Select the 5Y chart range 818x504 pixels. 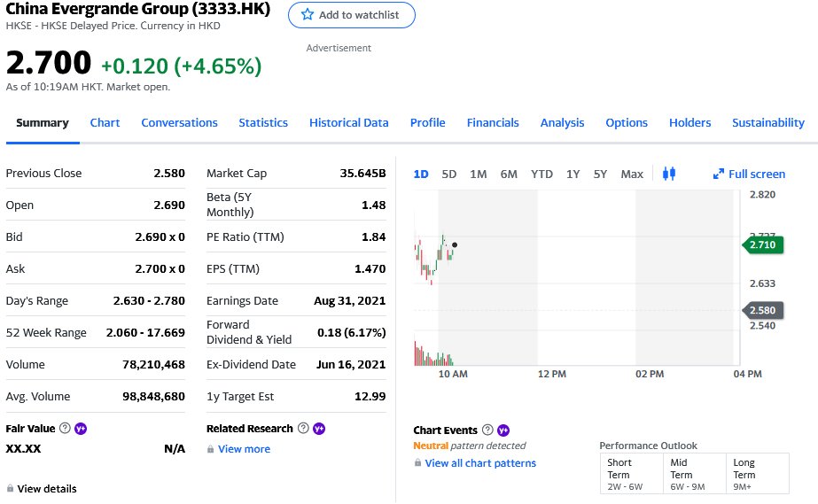point(600,174)
